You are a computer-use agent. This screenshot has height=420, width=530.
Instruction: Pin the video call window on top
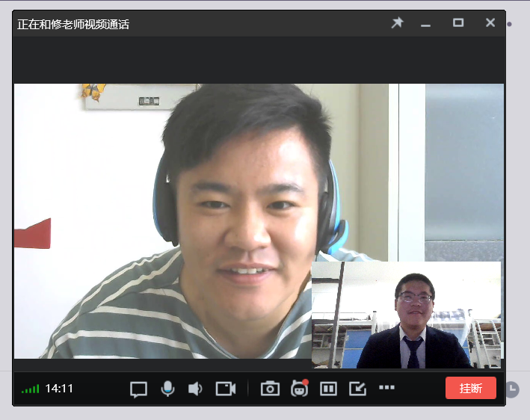tap(398, 23)
